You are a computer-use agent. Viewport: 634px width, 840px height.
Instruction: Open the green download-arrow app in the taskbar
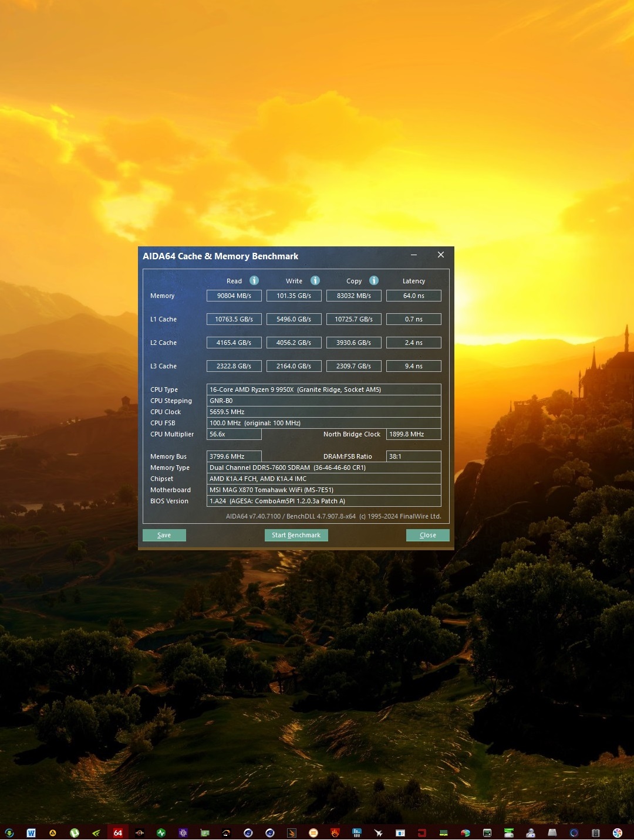click(9, 832)
